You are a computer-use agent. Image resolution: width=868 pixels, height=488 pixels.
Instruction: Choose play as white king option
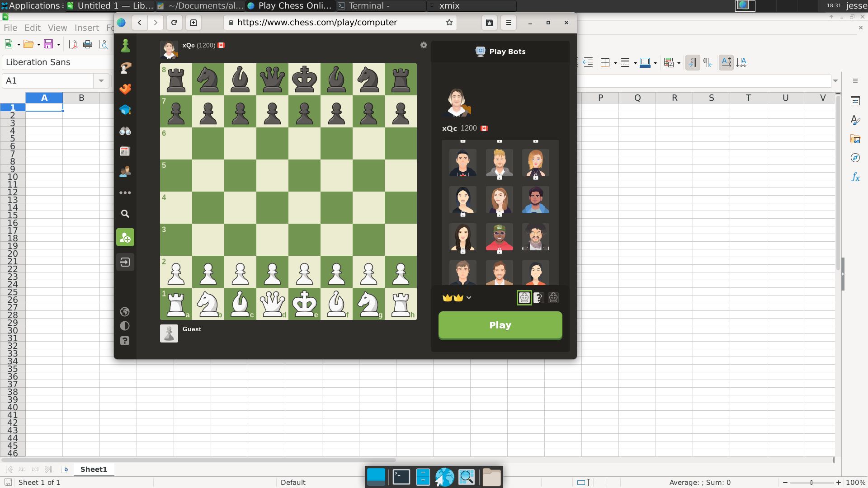click(524, 298)
